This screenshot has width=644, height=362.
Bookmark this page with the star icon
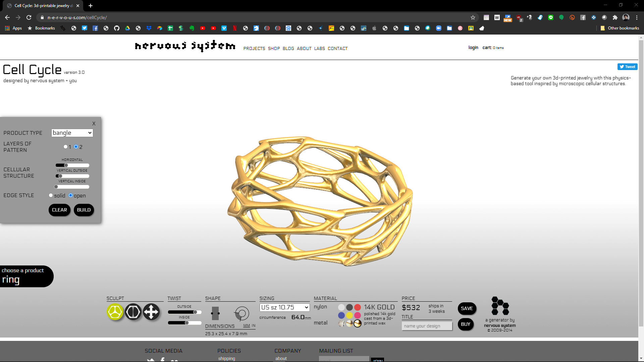pyautogui.click(x=473, y=17)
